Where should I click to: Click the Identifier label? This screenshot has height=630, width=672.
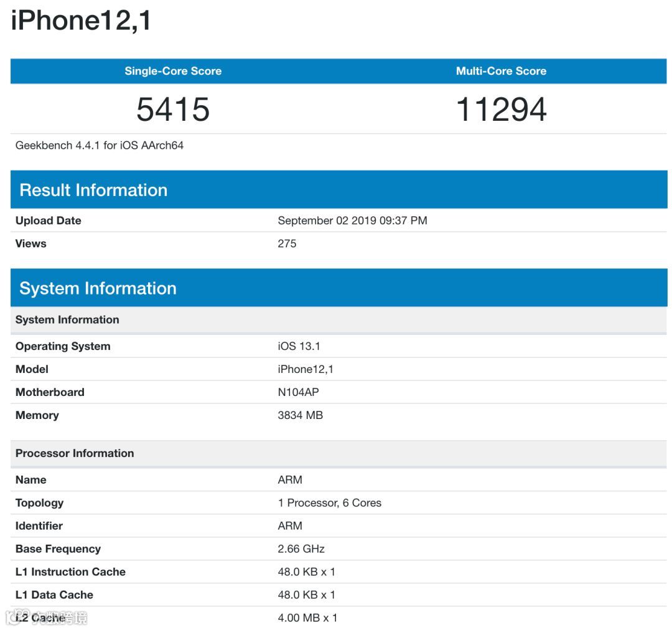[x=39, y=526]
